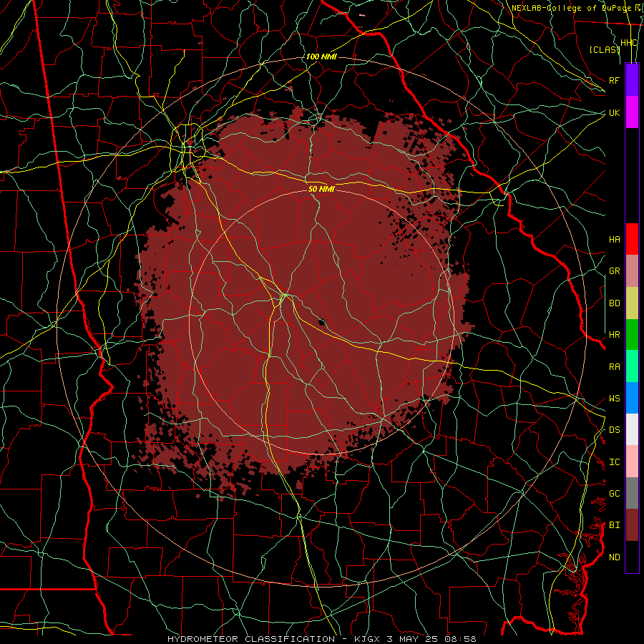The height and width of the screenshot is (644, 644).
Task: Click the ND legend label
Action: click(x=614, y=557)
